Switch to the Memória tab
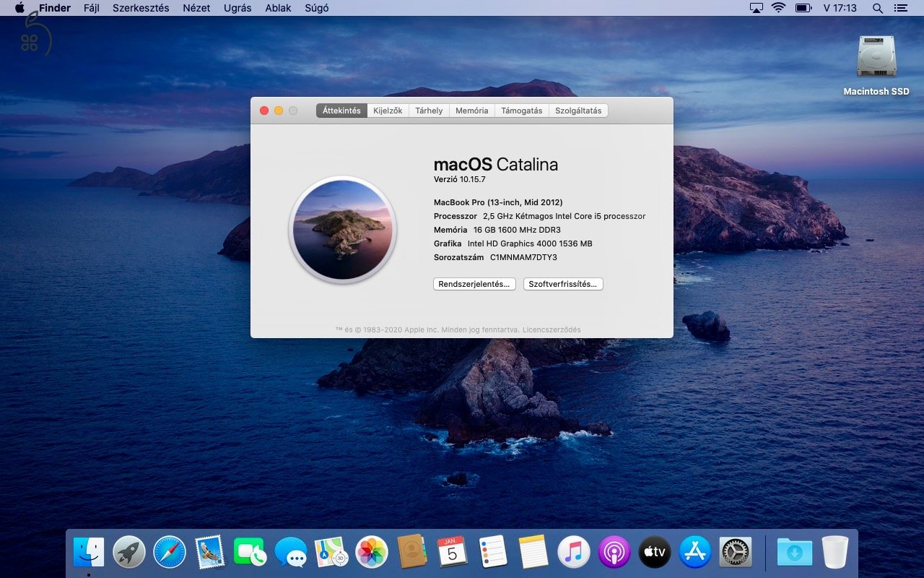The height and width of the screenshot is (578, 924). tap(471, 111)
